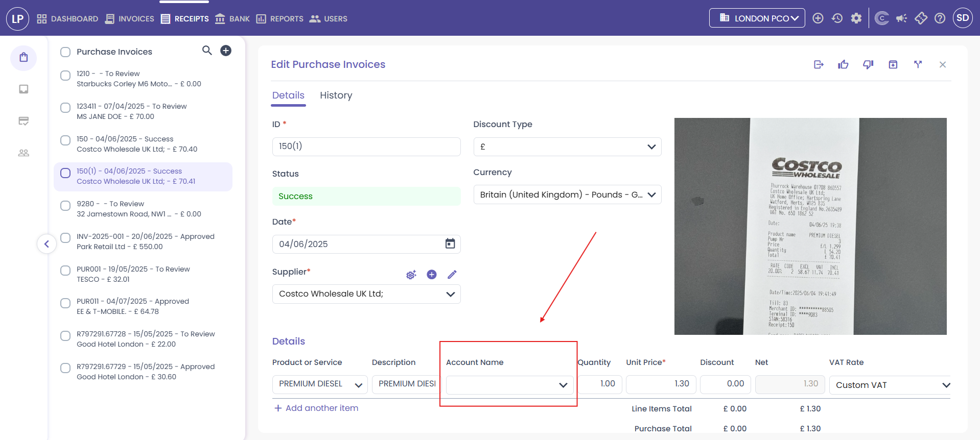
Task: Go to DASHBOARD menu
Action: (67, 19)
